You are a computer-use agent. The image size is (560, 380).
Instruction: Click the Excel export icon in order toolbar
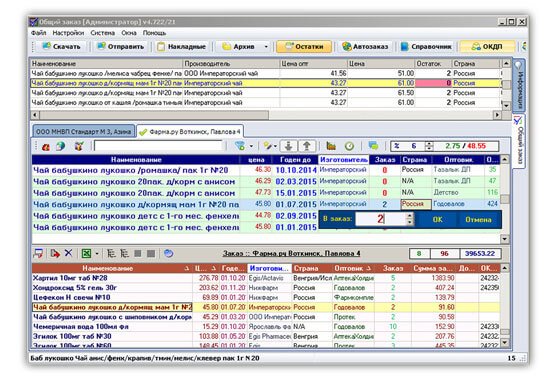coord(86,254)
